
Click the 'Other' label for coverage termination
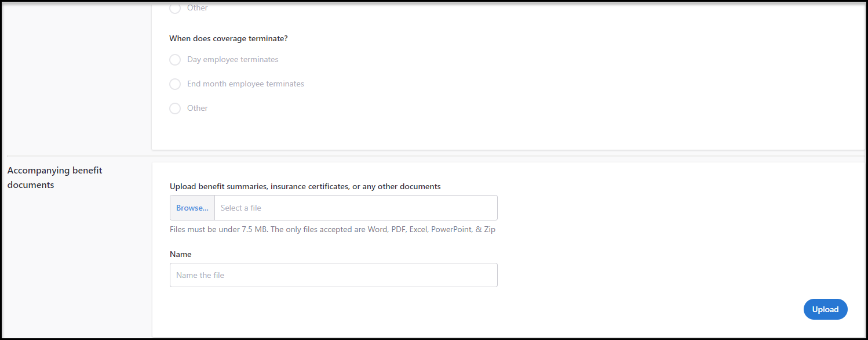(x=197, y=108)
